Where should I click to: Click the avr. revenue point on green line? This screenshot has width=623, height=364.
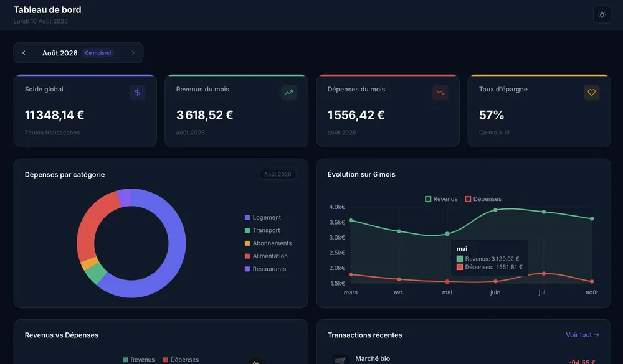[399, 231]
